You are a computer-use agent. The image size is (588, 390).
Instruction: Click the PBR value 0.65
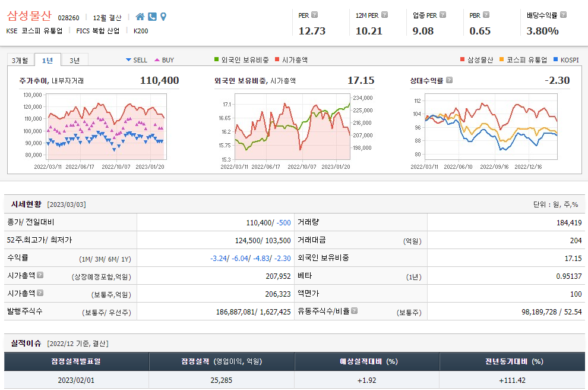pyautogui.click(x=480, y=31)
